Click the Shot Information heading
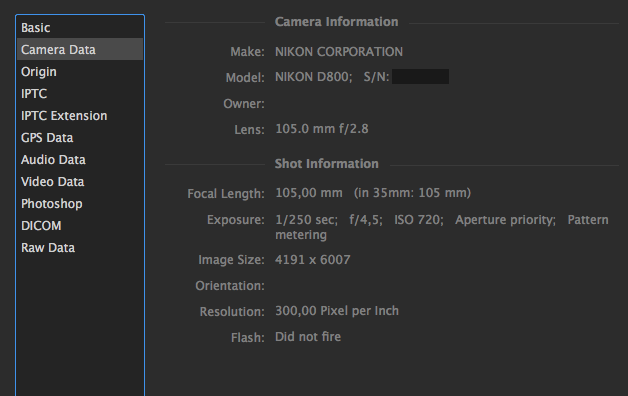The image size is (628, 396). pyautogui.click(x=326, y=164)
